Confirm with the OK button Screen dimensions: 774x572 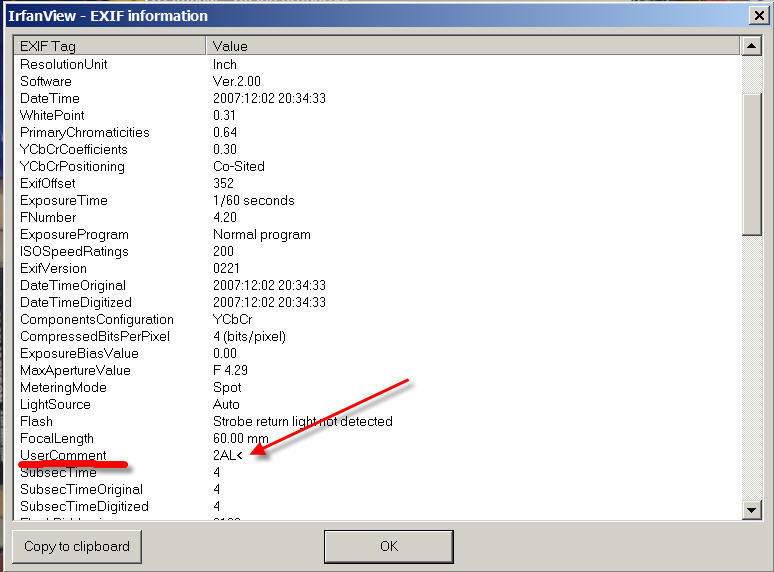[x=388, y=546]
